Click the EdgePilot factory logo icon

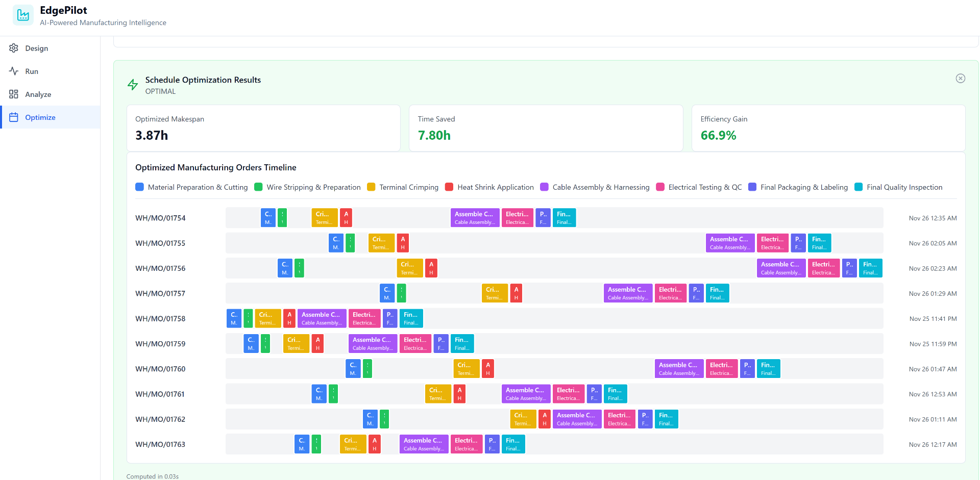(x=23, y=15)
